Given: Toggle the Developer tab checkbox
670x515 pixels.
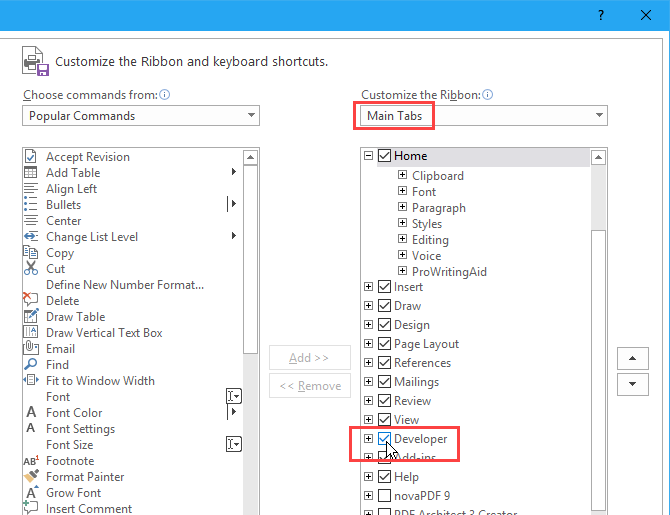Looking at the screenshot, I should 385,439.
